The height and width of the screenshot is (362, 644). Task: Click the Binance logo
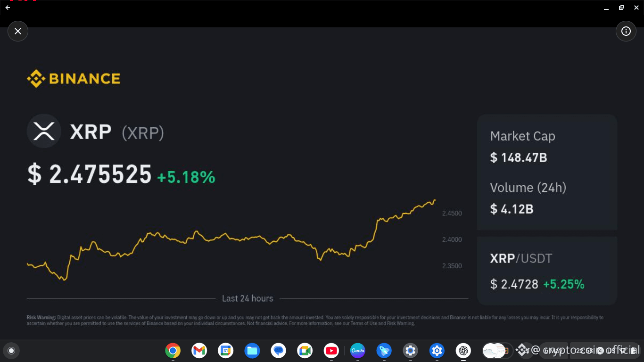pyautogui.click(x=74, y=78)
